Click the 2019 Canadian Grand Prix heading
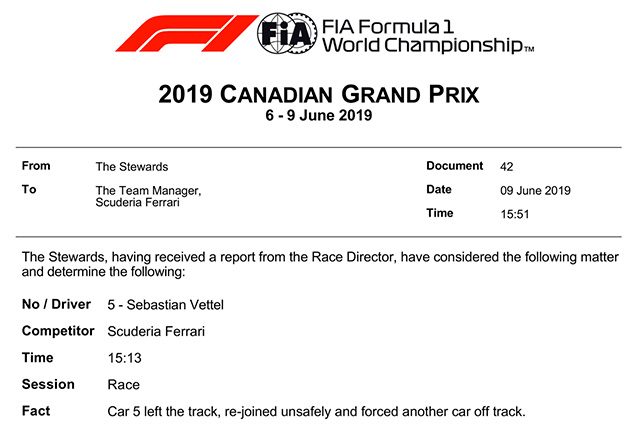 pyautogui.click(x=319, y=95)
